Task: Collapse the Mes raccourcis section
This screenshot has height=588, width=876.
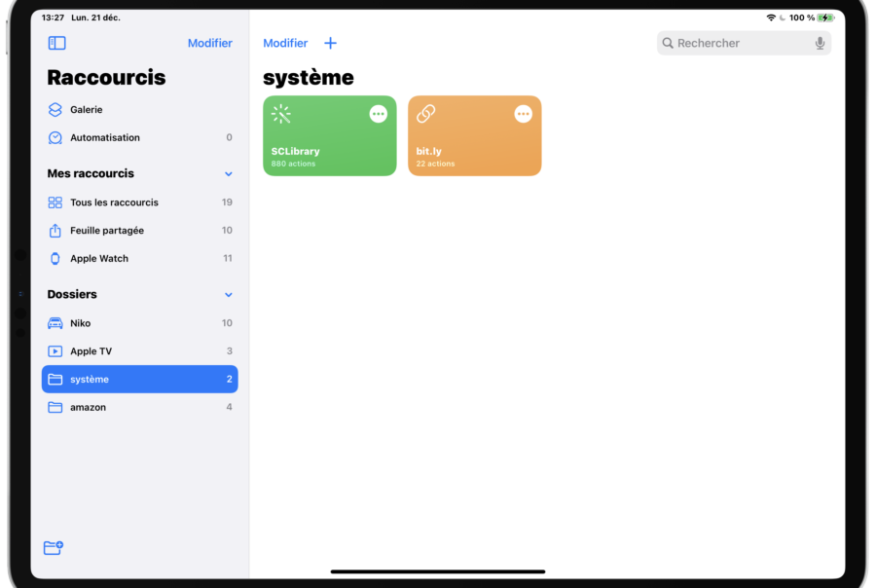Action: (229, 174)
